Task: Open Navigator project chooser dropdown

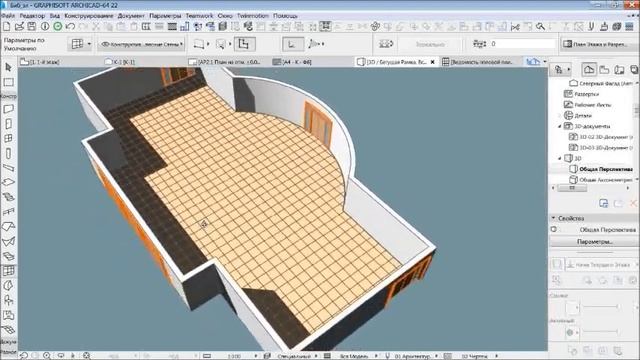Action: click(562, 70)
